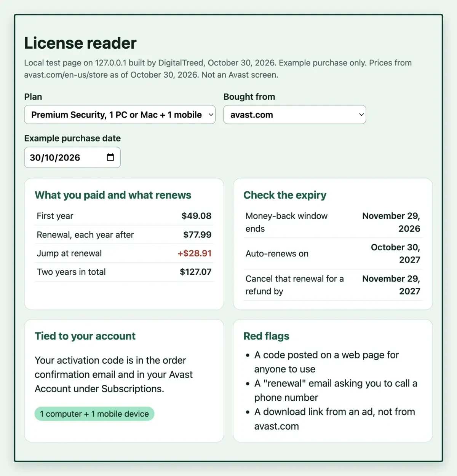Image resolution: width=457 pixels, height=476 pixels.
Task: Click the Check the expiry heading
Action: (x=285, y=195)
